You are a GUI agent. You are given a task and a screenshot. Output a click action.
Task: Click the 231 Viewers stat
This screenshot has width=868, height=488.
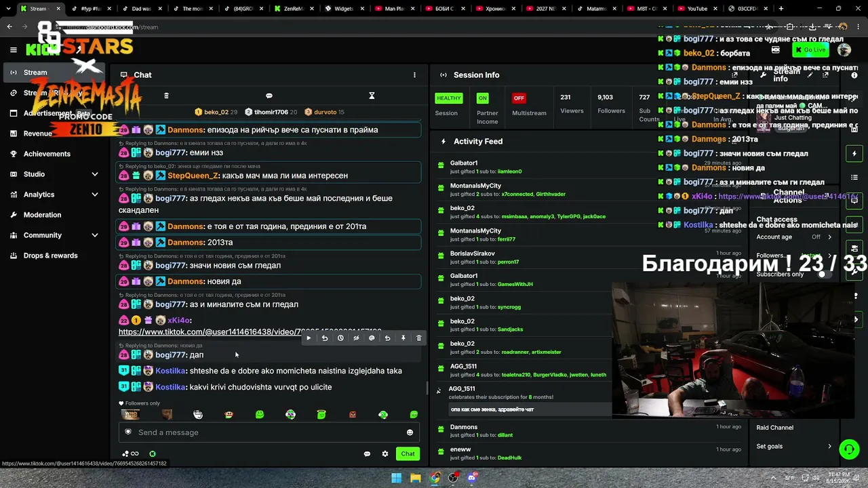[572, 104]
